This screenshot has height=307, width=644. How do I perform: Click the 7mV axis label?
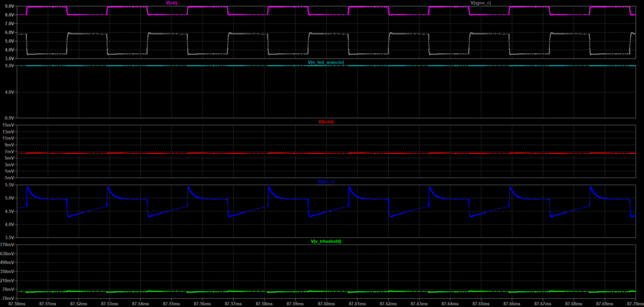click(x=10, y=151)
